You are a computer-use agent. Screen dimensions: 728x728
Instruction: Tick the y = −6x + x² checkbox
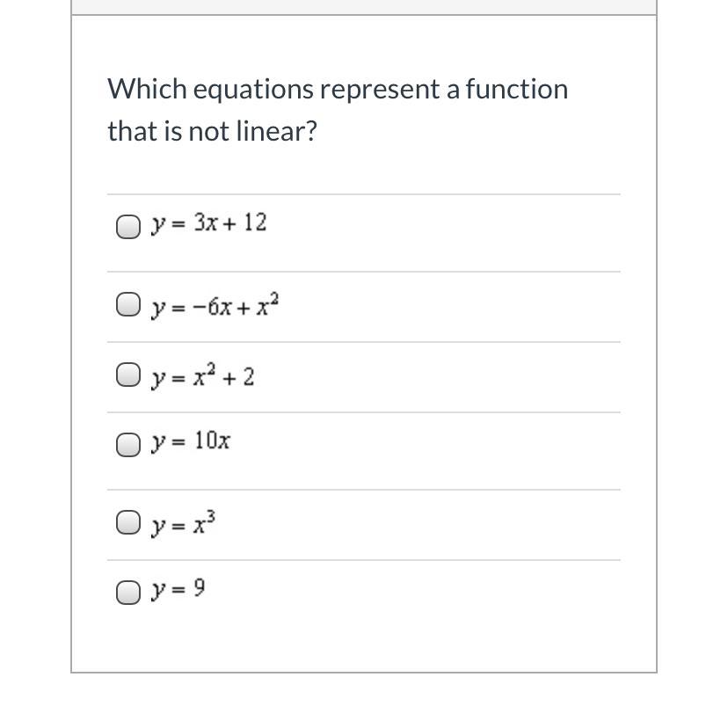pos(128,304)
